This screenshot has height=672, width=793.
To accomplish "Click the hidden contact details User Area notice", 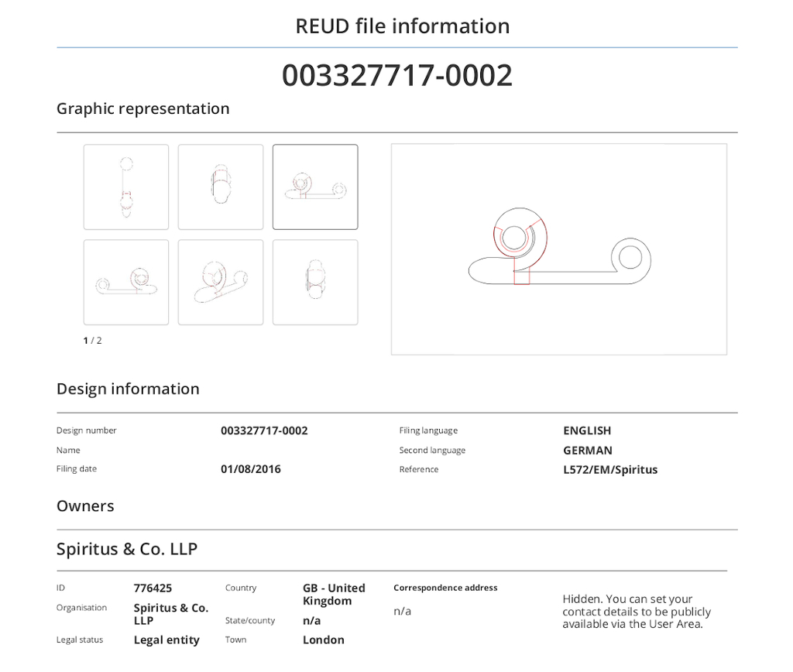I will [x=636, y=612].
